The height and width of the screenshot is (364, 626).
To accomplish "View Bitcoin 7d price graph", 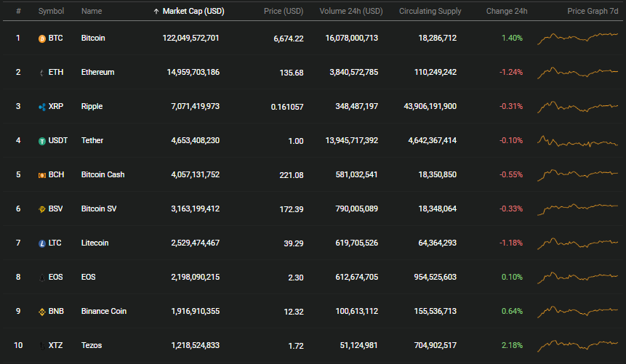I will pos(578,39).
